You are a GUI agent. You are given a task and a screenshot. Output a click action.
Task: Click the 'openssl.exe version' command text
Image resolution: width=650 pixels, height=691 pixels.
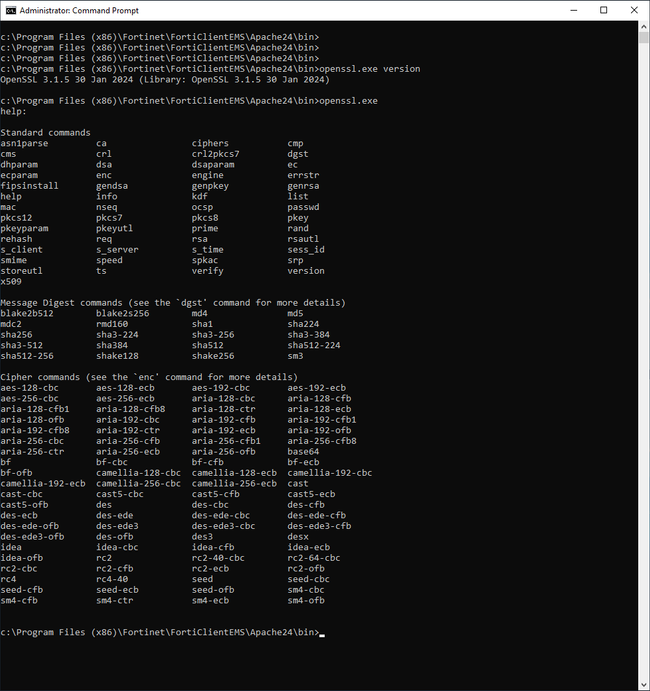point(369,69)
